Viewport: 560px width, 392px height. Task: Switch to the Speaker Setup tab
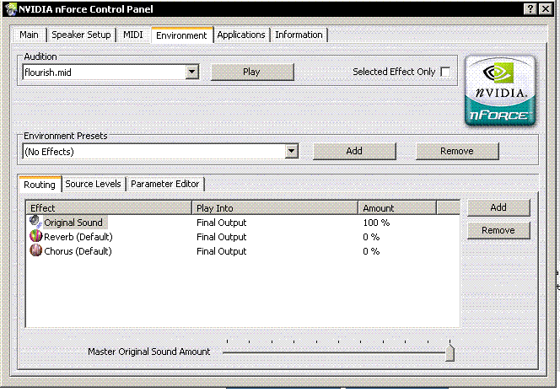(x=81, y=35)
